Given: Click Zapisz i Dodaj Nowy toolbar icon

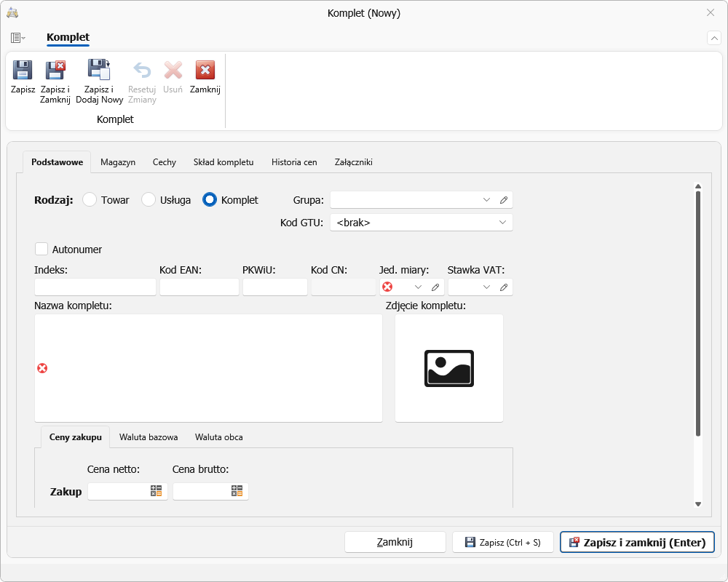Looking at the screenshot, I should click(99, 70).
